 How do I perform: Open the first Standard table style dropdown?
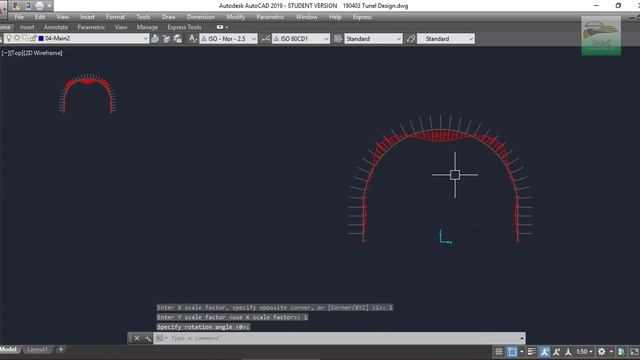tap(373, 39)
